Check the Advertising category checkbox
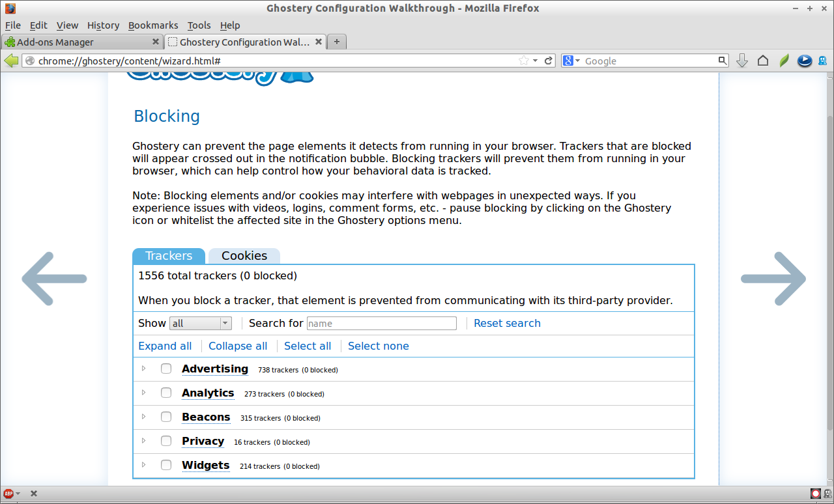Image resolution: width=834 pixels, height=504 pixels. pyautogui.click(x=166, y=369)
